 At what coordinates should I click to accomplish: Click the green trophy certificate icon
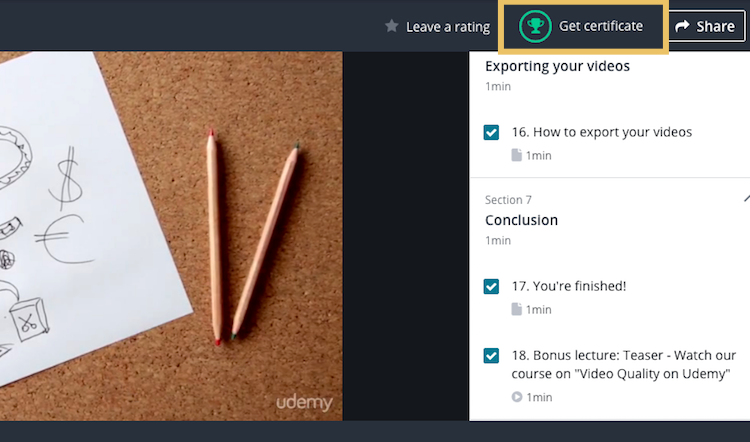click(535, 26)
